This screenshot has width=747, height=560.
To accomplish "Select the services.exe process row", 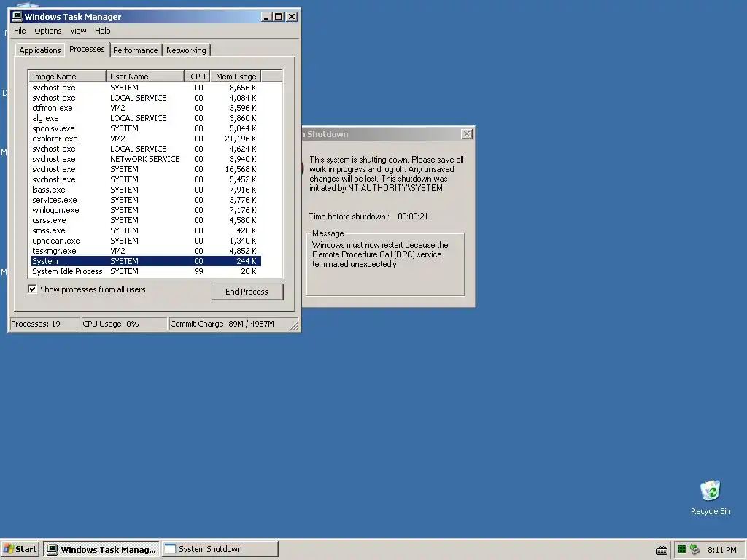I will tap(146, 200).
